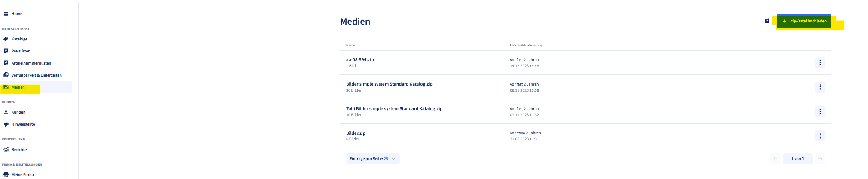This screenshot has width=868, height=179.
Task: Click the Preislisten sidebar icon
Action: pyautogui.click(x=6, y=51)
